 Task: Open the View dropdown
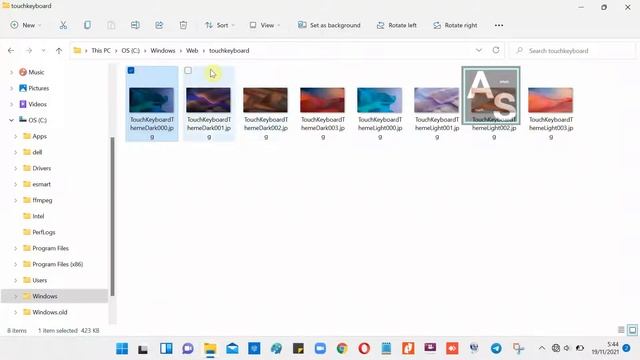tap(265, 25)
